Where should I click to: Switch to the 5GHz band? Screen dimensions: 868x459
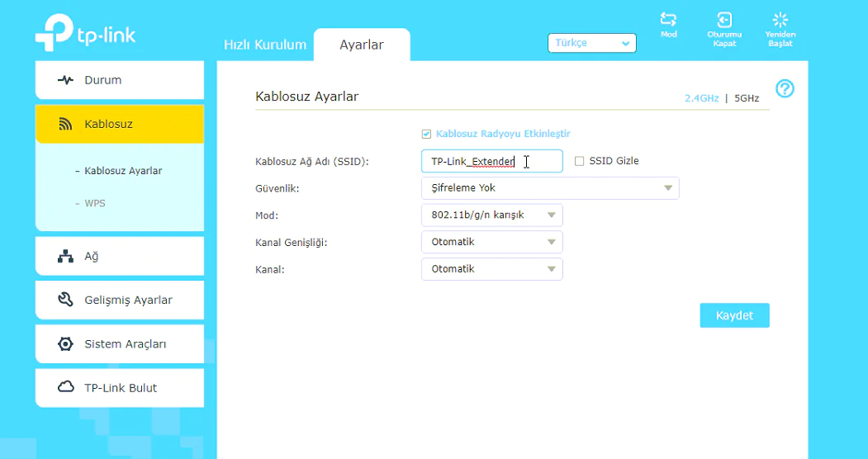pyautogui.click(x=747, y=98)
